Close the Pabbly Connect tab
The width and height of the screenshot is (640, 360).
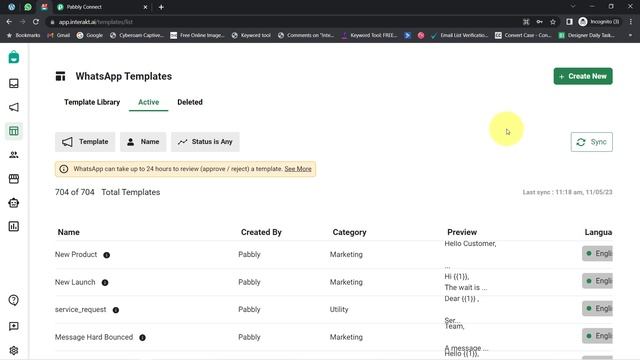[x=145, y=7]
